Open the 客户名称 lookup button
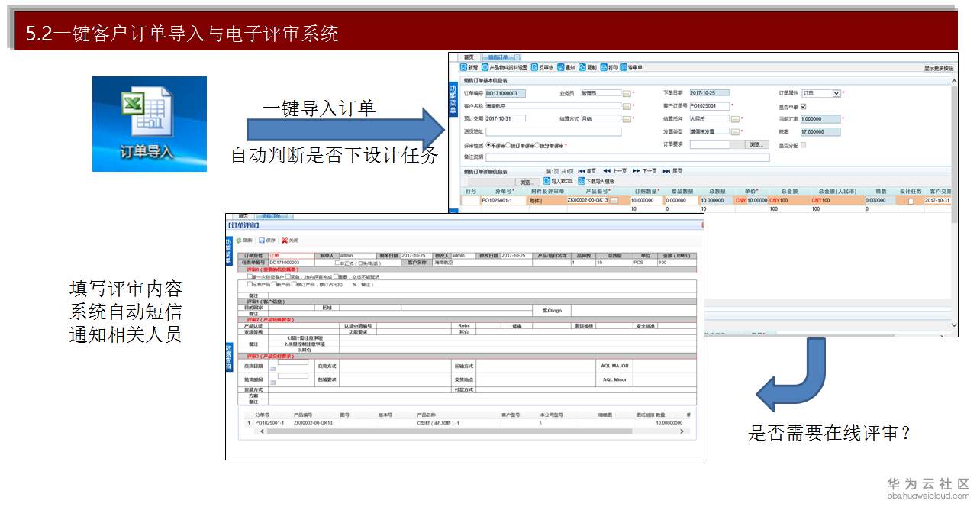This screenshot has height=507, width=980. tap(627, 106)
